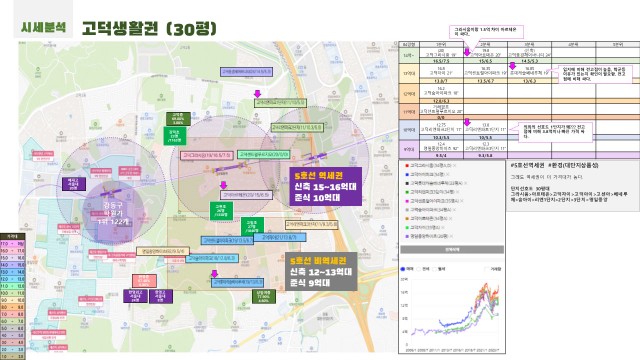The height and width of the screenshot is (360, 640).
Task: Click the 20억 label on the chart axis
Action: tap(404, 280)
